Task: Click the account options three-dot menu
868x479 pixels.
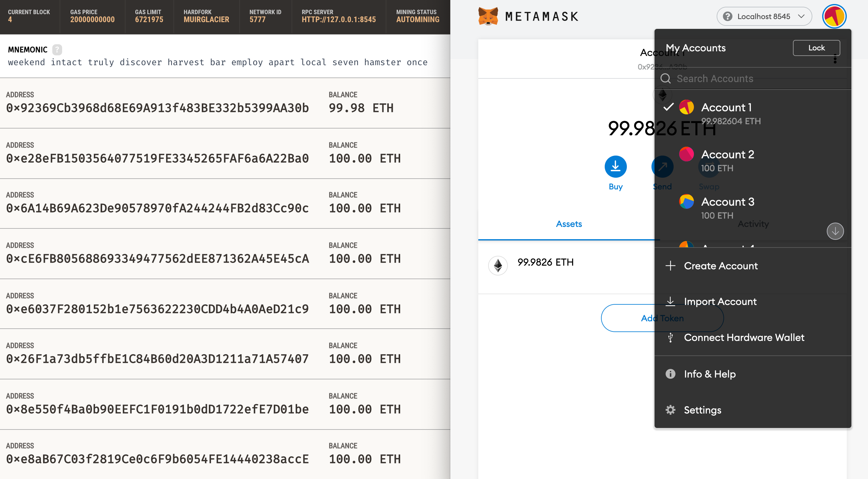Action: click(x=835, y=59)
